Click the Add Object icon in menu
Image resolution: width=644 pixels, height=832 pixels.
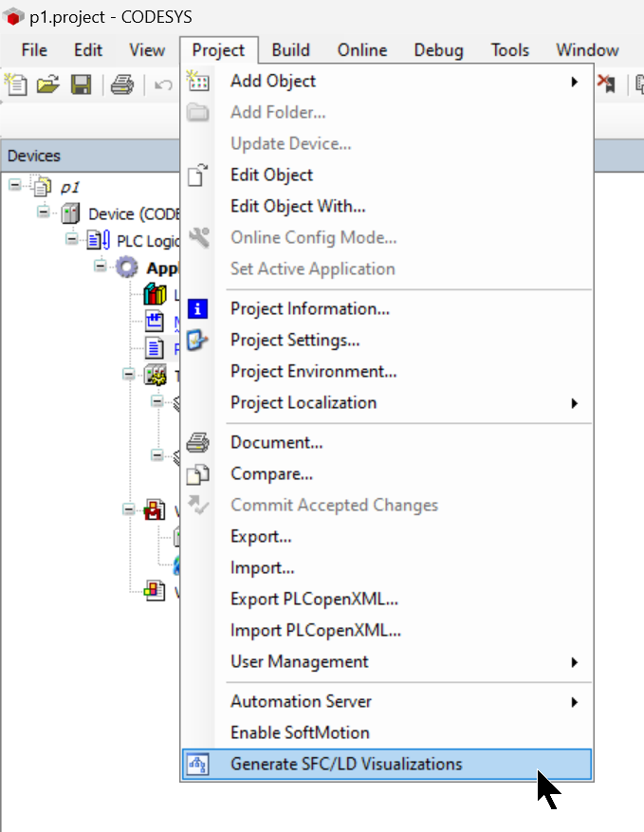[x=197, y=82]
